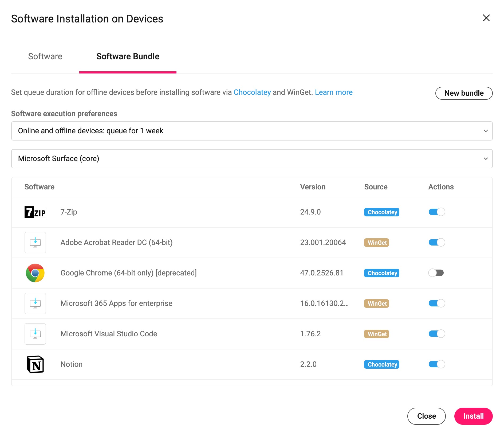Select the Software Bundle tab

tap(128, 56)
